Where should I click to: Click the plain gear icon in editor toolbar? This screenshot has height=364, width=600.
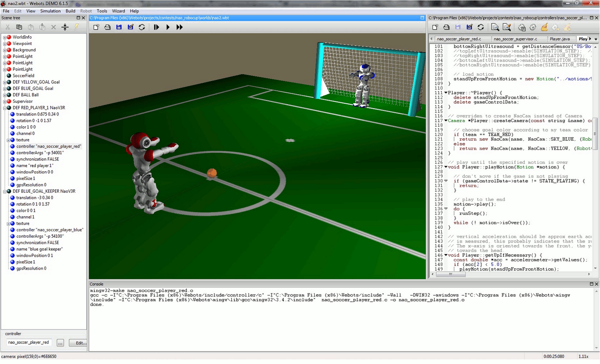[533, 27]
